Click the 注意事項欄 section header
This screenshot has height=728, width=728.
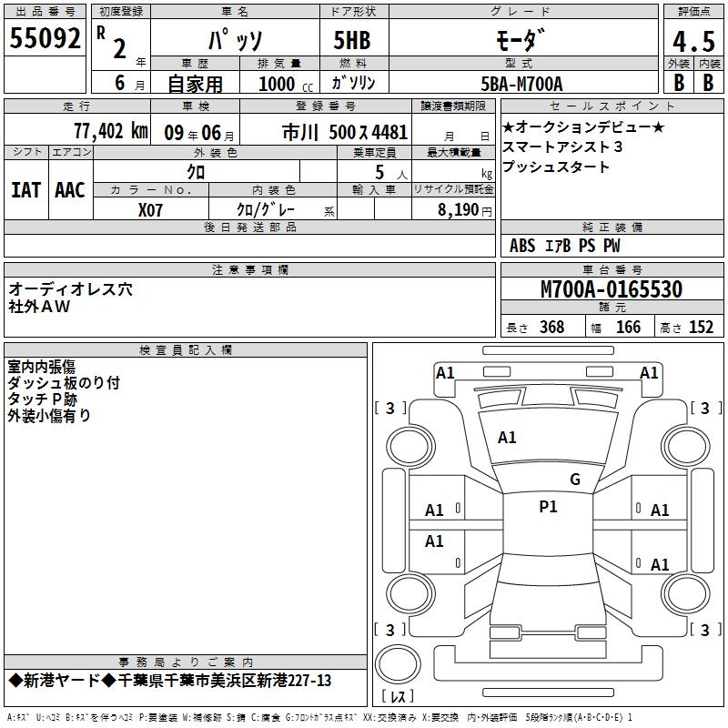249,269
